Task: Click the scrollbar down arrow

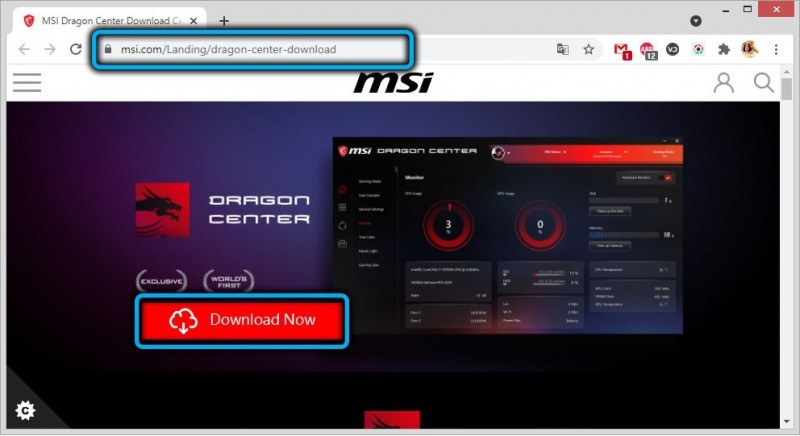Action: [787, 422]
